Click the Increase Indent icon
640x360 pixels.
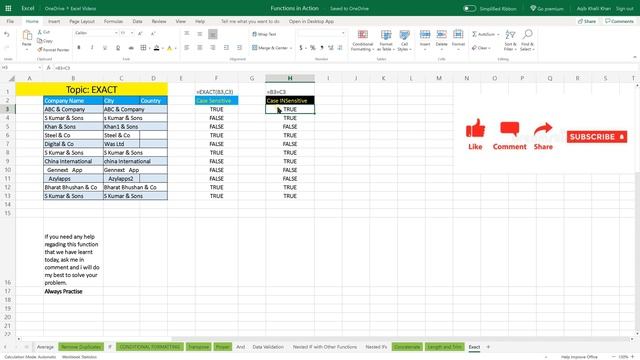240,48
